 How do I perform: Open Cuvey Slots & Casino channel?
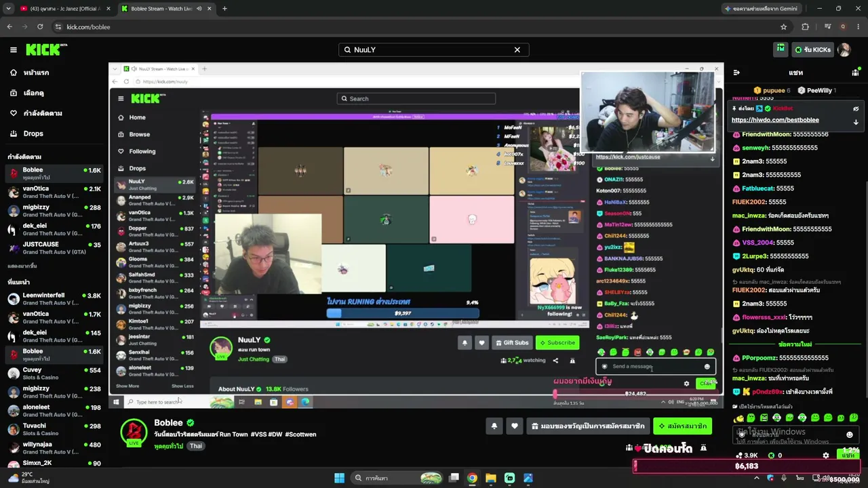[x=54, y=373]
